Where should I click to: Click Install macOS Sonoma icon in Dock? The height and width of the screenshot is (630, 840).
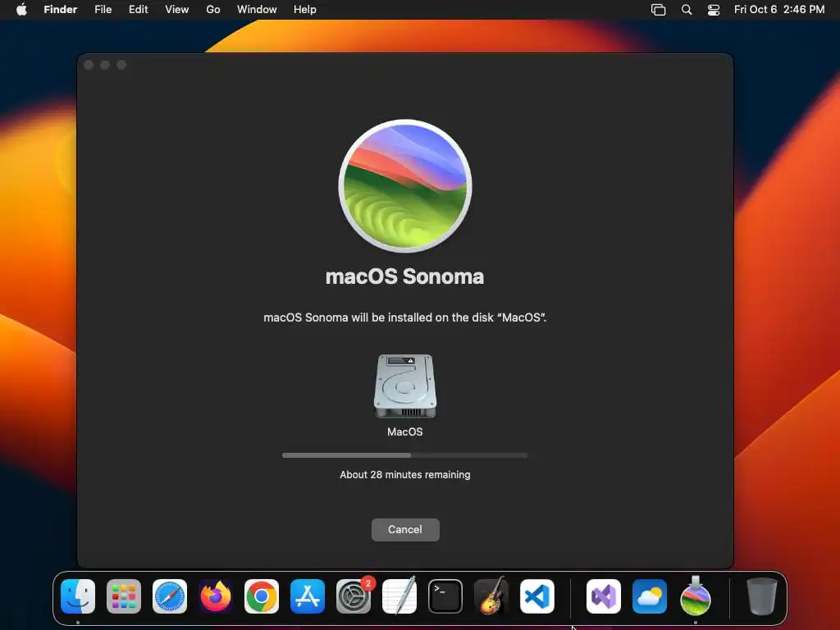coord(696,596)
